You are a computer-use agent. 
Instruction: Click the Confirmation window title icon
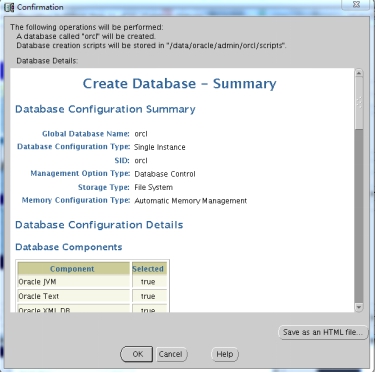[9, 7]
